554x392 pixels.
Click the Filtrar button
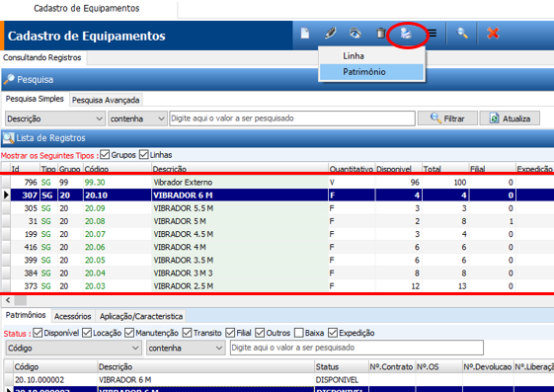pos(447,118)
